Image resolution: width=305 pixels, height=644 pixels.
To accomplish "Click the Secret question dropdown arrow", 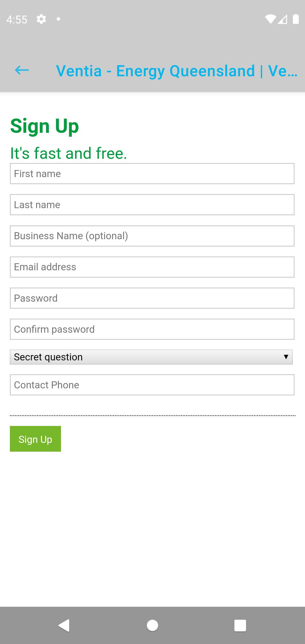I will 286,357.
